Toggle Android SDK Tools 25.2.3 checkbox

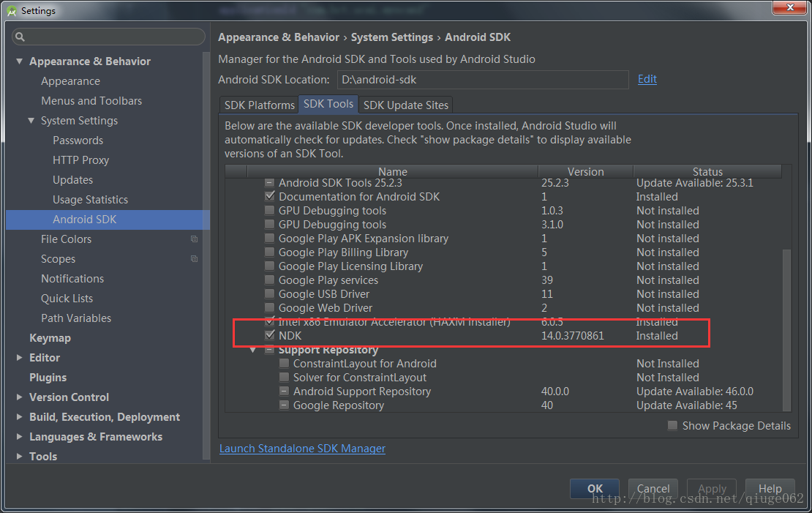coord(270,183)
